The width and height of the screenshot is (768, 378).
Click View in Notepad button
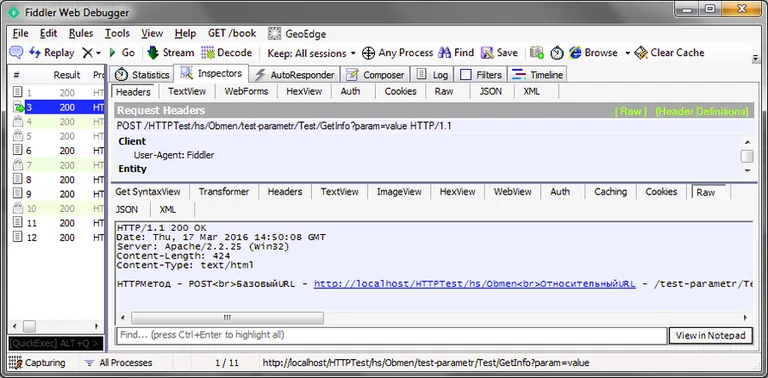710,335
